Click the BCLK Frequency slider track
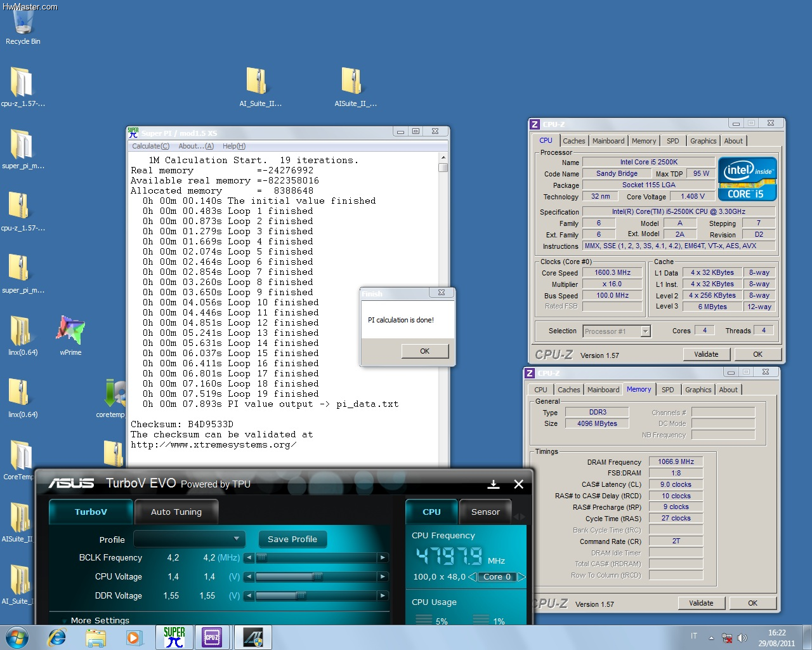This screenshot has height=650, width=812. coord(316,558)
